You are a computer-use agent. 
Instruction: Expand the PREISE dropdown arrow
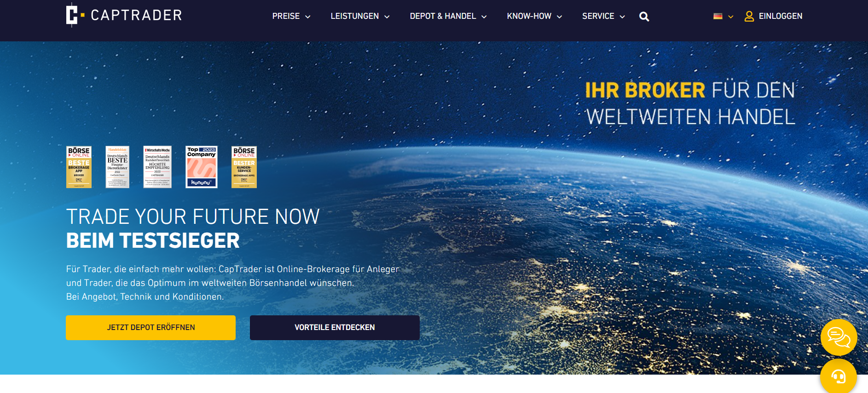coord(308,17)
